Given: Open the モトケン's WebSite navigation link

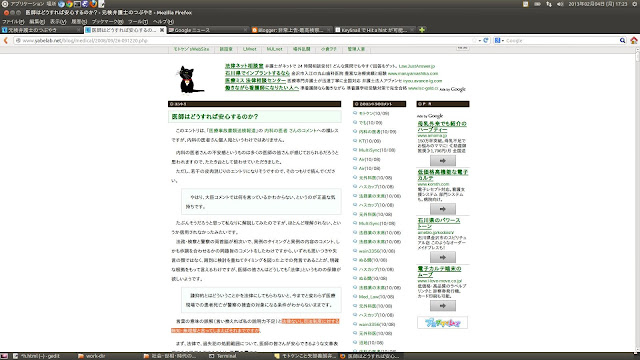Looking at the screenshot, I should click(191, 49).
